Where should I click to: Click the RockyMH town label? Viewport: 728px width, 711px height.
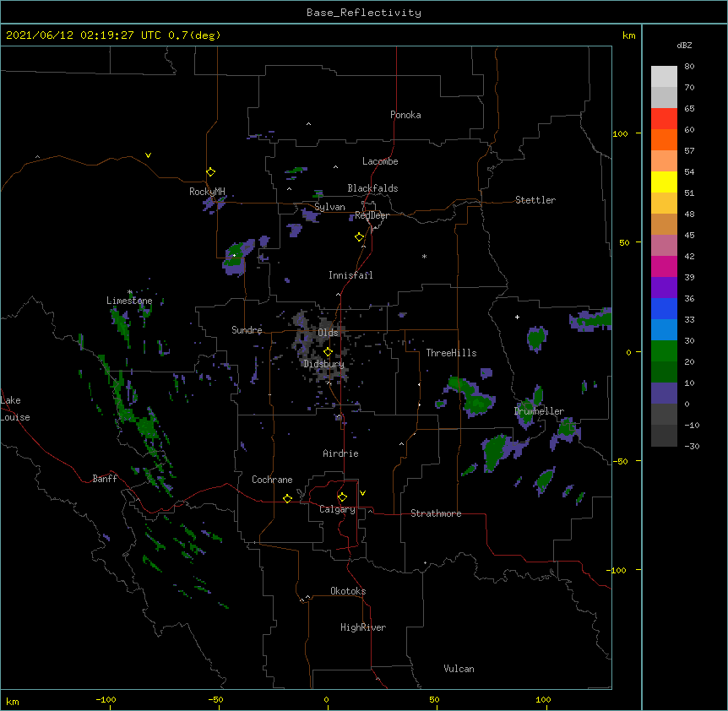207,192
